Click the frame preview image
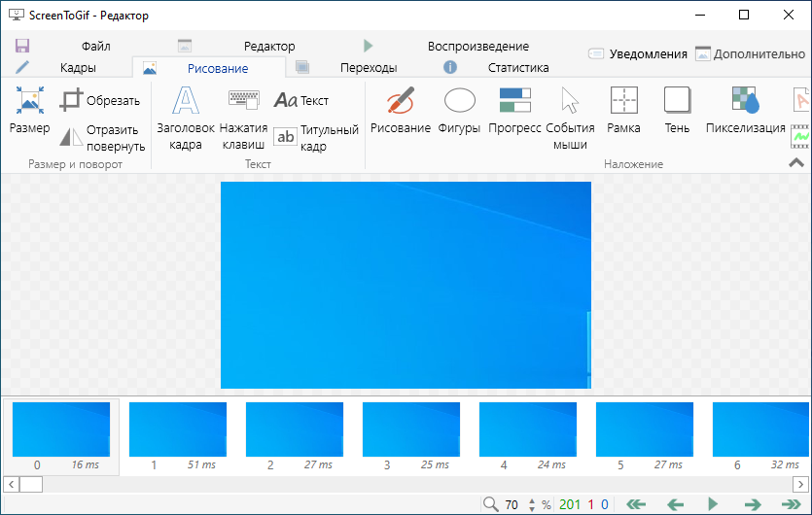 (406, 285)
